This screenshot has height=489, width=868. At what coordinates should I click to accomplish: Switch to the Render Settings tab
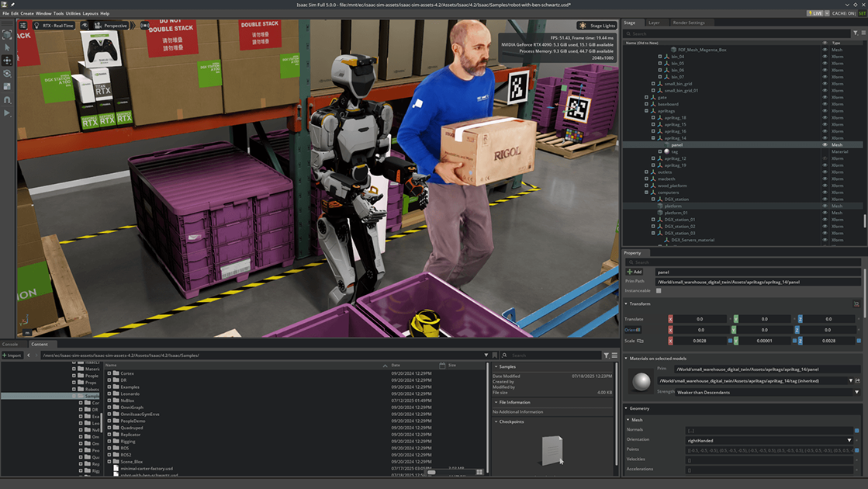pos(689,23)
